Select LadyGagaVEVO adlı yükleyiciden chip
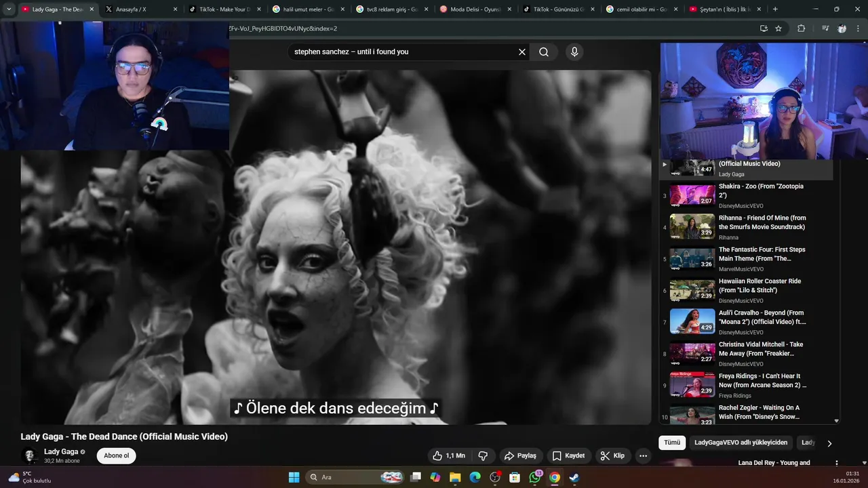The height and width of the screenshot is (488, 868). coord(741,443)
